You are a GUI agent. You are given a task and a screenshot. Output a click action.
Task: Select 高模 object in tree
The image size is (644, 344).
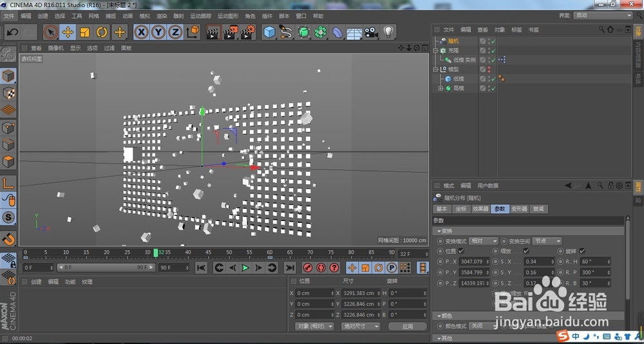point(459,88)
